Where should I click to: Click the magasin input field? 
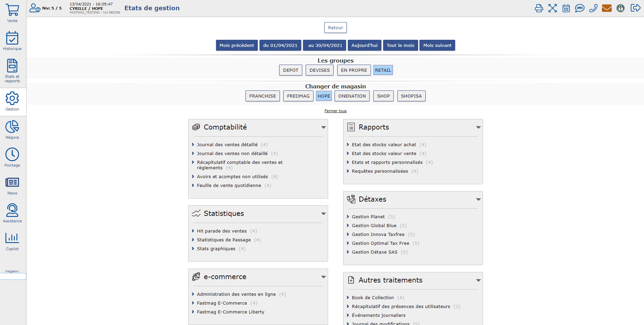[13, 276]
